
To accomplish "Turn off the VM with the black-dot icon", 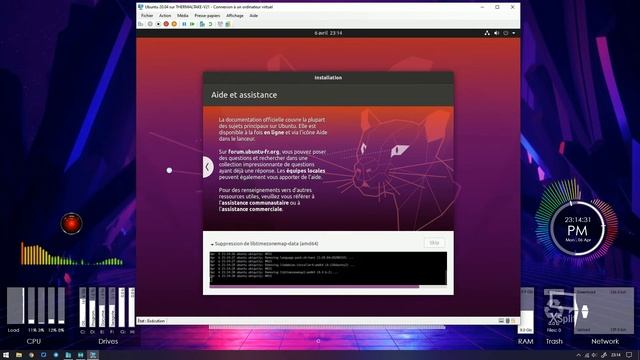I will (x=158, y=24).
